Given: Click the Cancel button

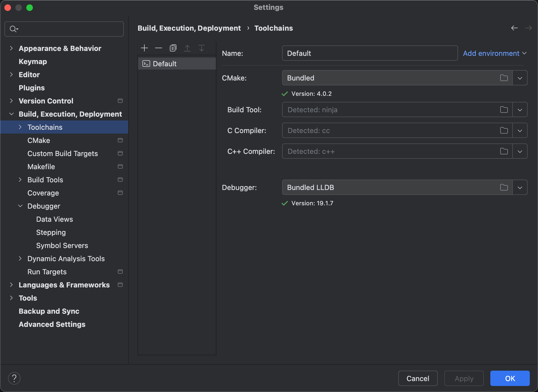Looking at the screenshot, I should (x=417, y=378).
